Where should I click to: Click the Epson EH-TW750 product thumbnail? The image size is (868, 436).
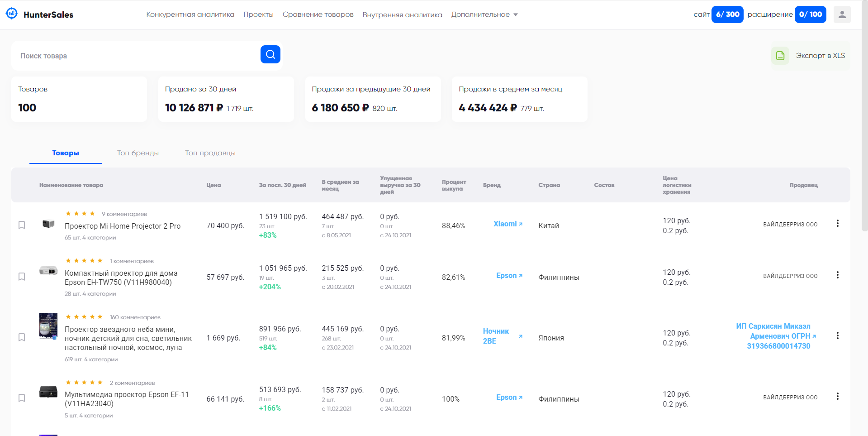tap(48, 271)
